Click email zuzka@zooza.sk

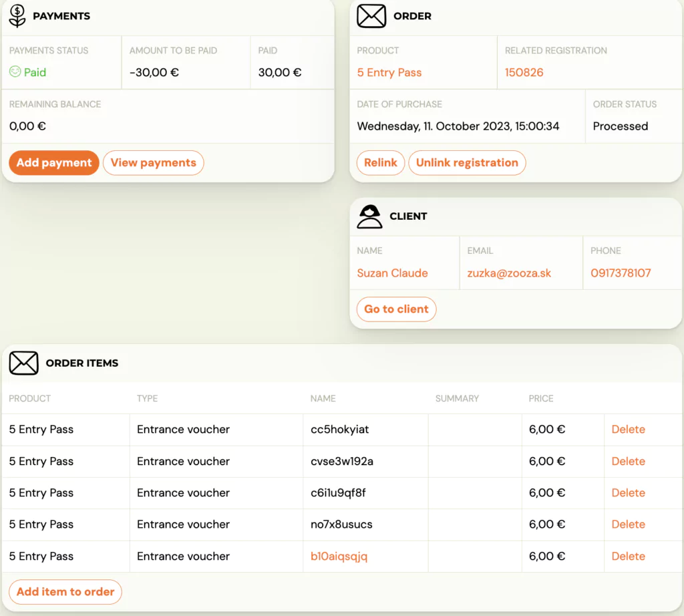[x=509, y=273]
